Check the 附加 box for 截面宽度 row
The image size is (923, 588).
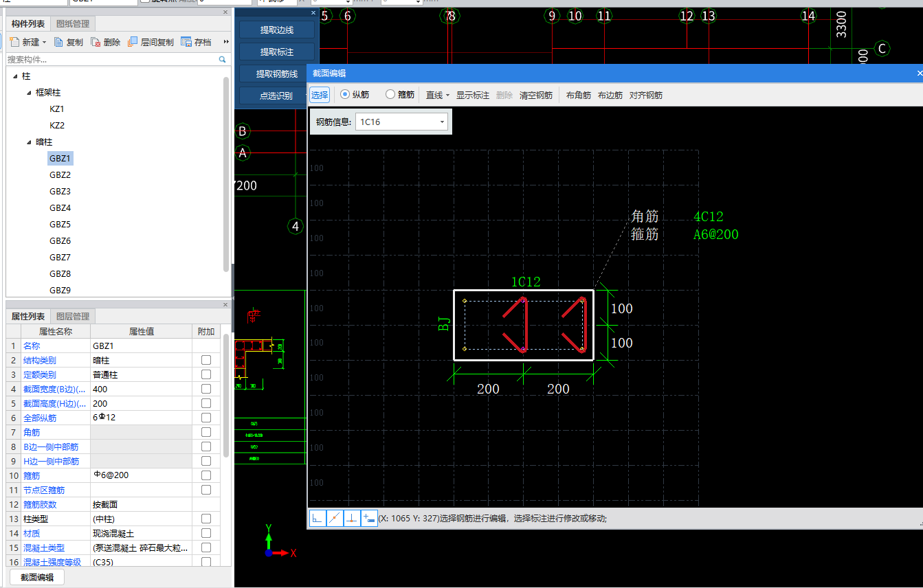(x=206, y=389)
